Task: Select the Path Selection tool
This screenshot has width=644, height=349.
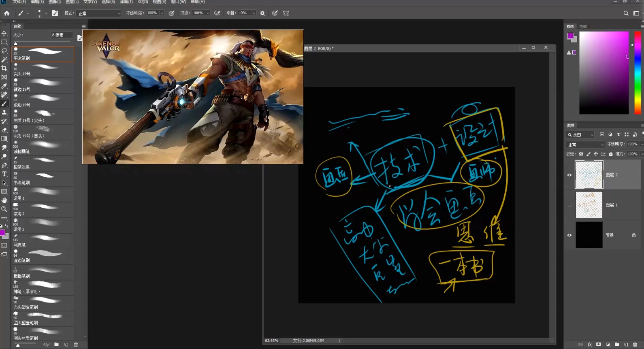Action: tap(4, 183)
